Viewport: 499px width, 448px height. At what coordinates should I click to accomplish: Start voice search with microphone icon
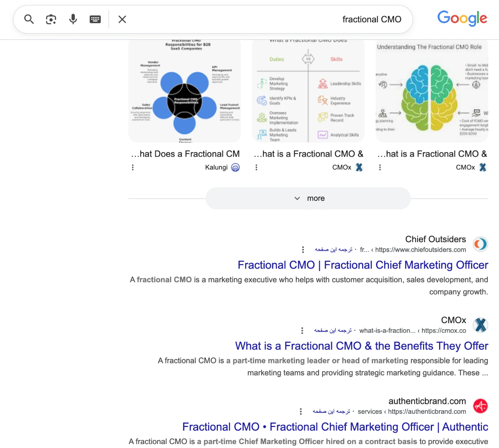pyautogui.click(x=73, y=19)
